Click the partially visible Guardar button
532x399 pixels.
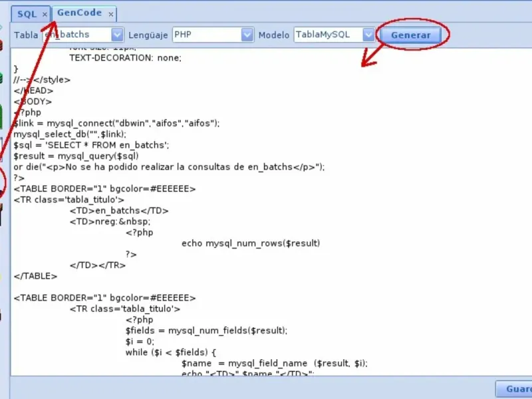(514, 389)
